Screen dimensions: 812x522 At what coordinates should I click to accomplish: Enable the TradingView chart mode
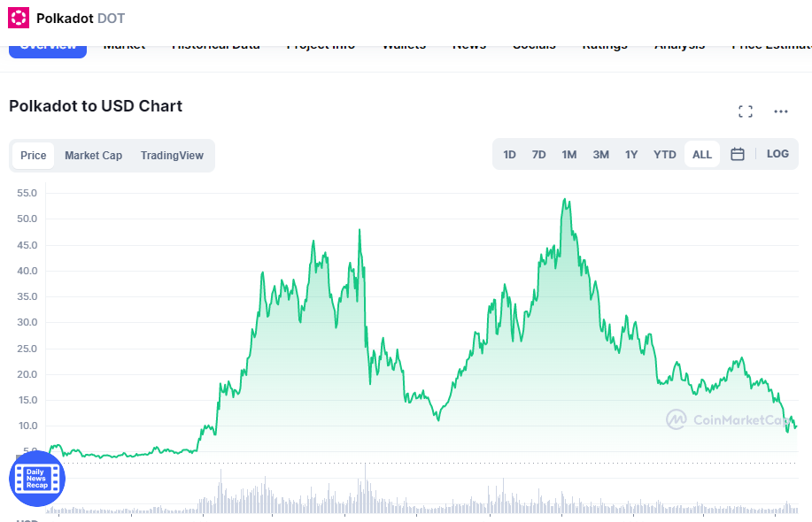(x=172, y=155)
